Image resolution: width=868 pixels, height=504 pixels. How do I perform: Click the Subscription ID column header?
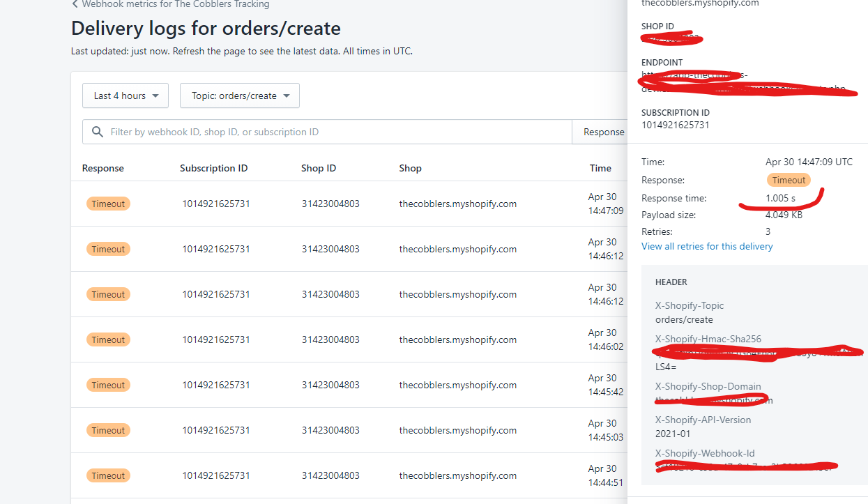click(x=213, y=168)
